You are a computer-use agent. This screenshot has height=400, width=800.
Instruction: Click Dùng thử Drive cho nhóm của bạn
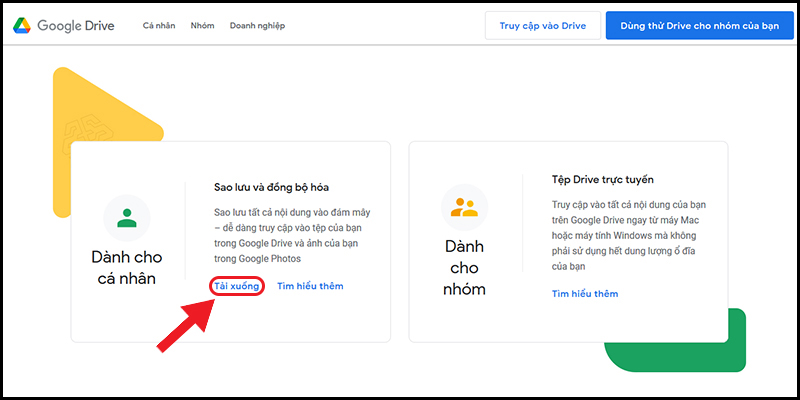(x=699, y=26)
